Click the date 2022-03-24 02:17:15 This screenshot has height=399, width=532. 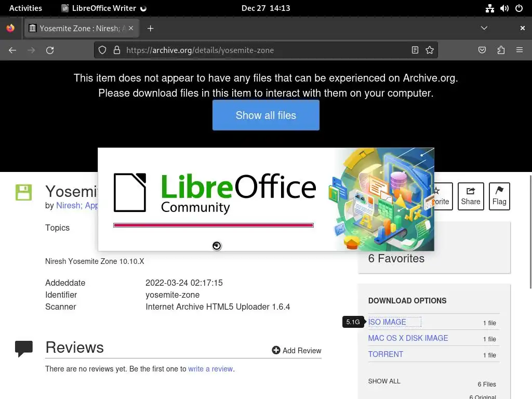tap(184, 283)
